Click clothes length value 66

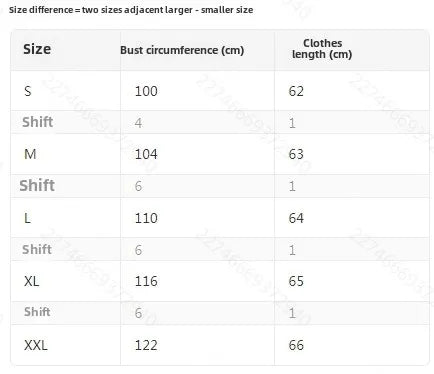click(x=296, y=345)
